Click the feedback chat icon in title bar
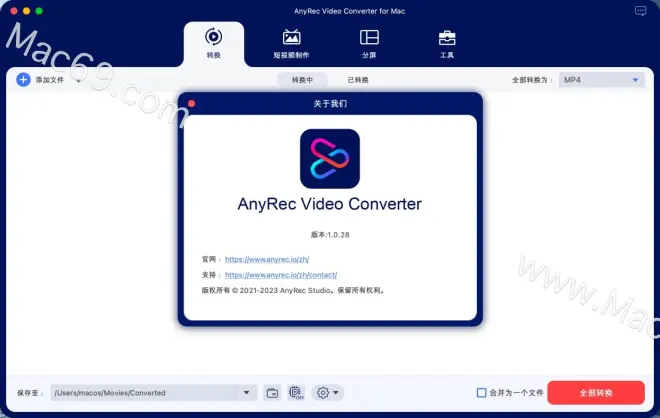This screenshot has height=418, width=660. pos(640,11)
